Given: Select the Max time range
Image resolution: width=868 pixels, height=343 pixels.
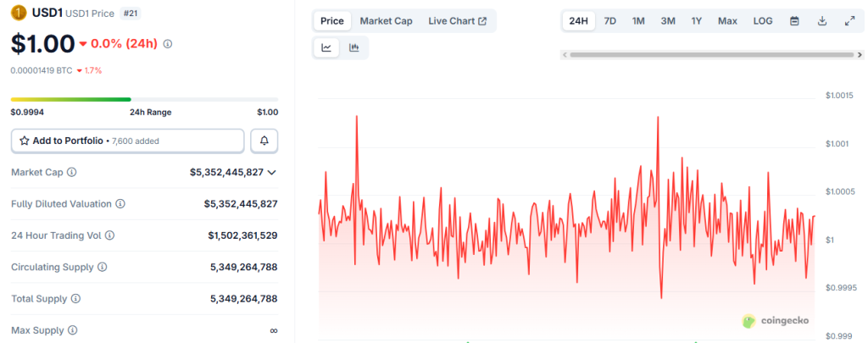Looking at the screenshot, I should [727, 21].
